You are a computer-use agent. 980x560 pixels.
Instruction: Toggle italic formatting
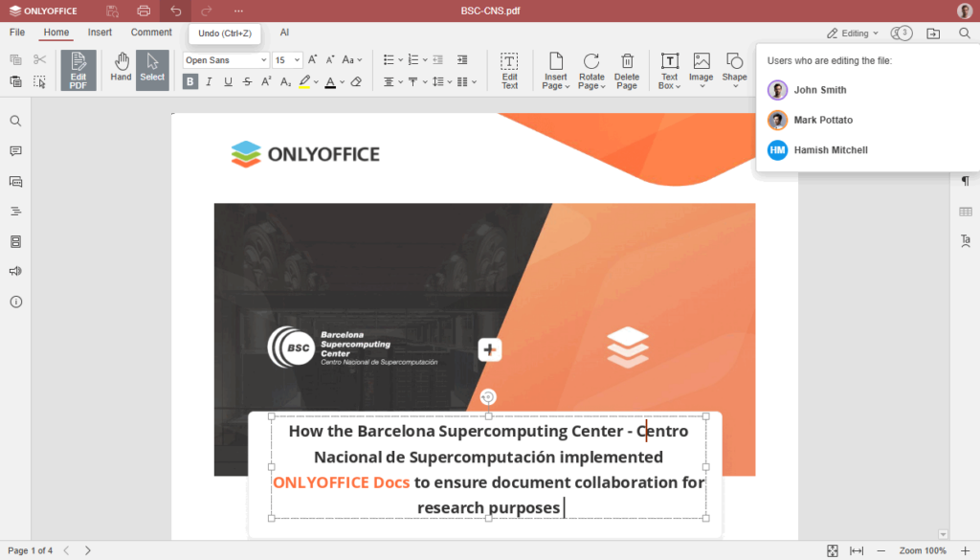[x=208, y=81]
